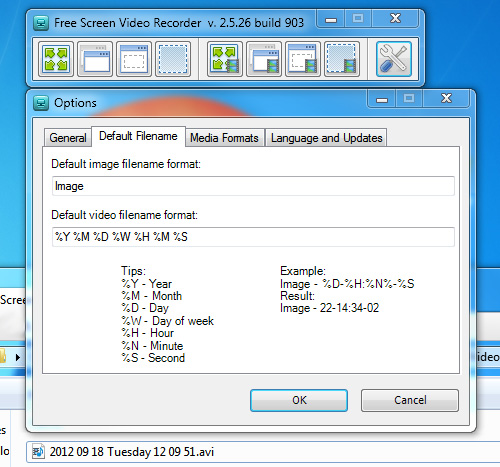Record object video icon
The height and width of the screenshot is (467, 500).
pyautogui.click(x=303, y=59)
